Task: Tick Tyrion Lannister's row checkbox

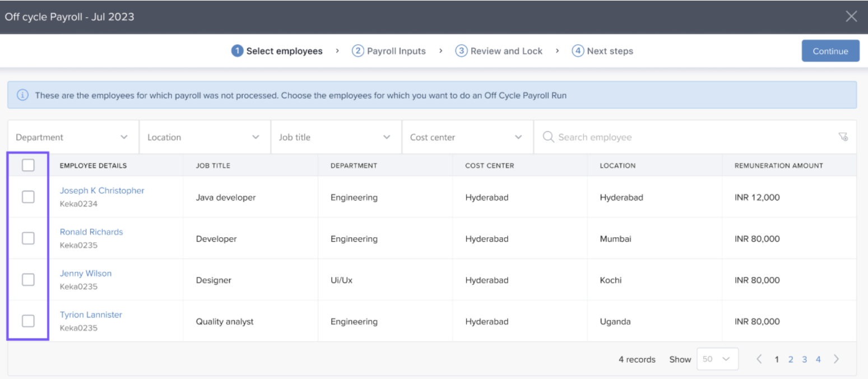Action: coord(28,321)
